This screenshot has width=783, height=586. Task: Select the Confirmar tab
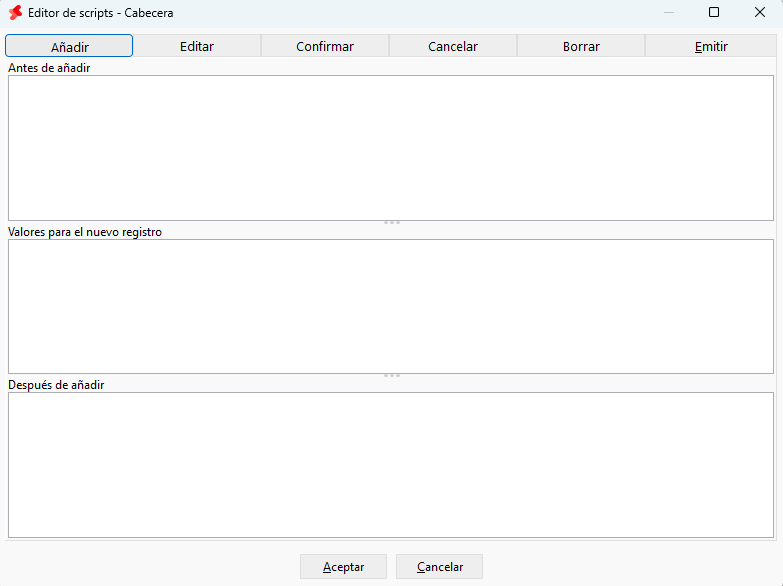click(x=325, y=46)
